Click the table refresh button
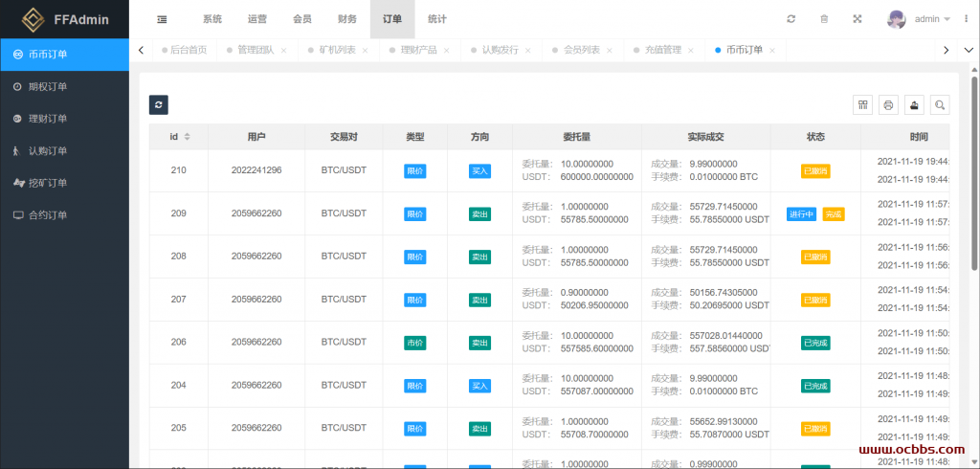This screenshot has width=980, height=469. [159, 104]
